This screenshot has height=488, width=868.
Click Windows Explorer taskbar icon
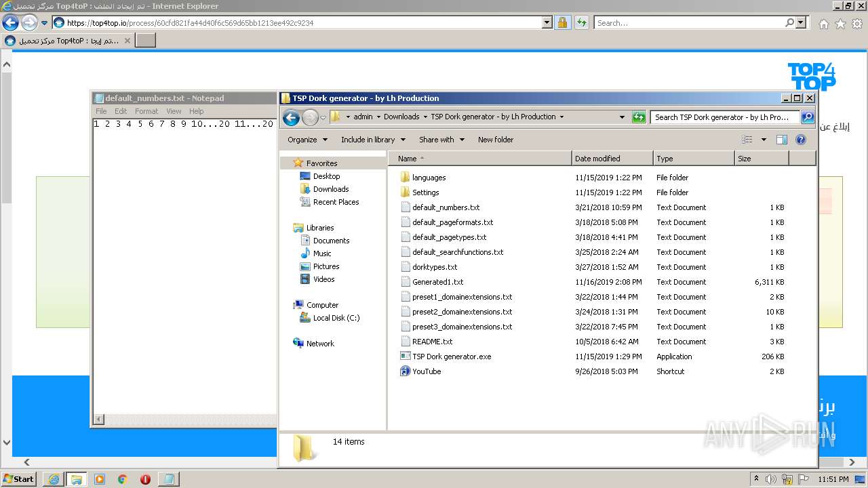[x=77, y=479]
